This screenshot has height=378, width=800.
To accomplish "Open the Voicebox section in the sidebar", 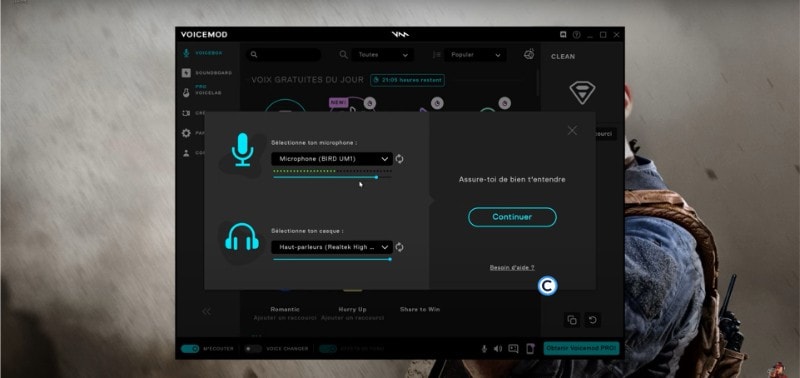I will 202,53.
